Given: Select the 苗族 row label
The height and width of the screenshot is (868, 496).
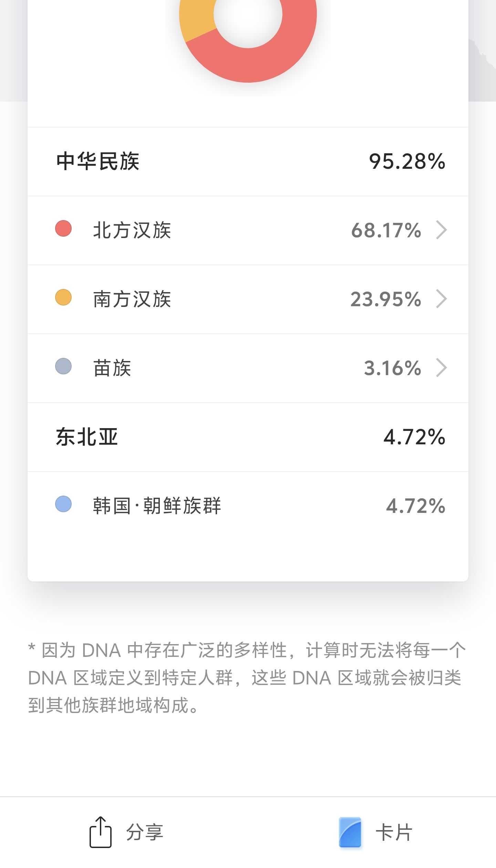Looking at the screenshot, I should pos(112,368).
